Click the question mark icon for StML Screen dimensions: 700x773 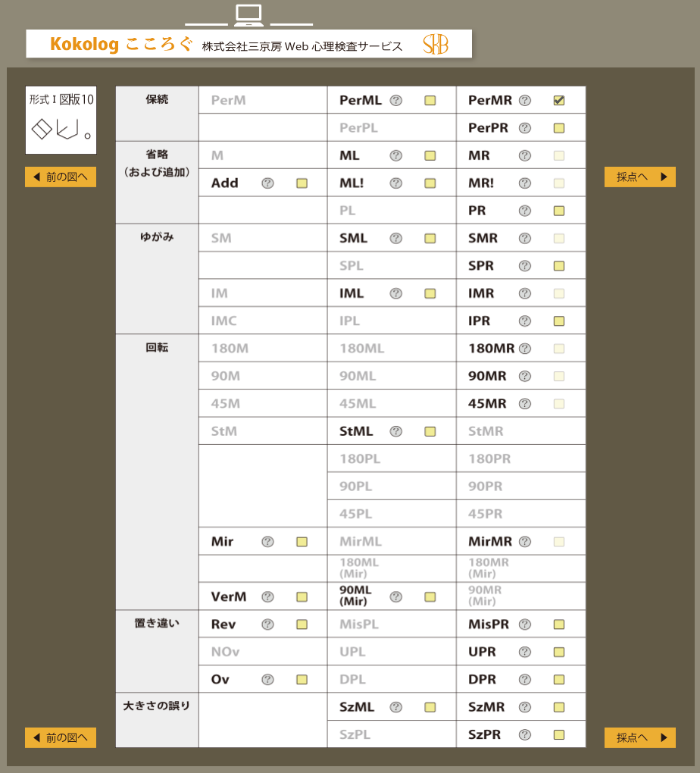click(x=395, y=432)
